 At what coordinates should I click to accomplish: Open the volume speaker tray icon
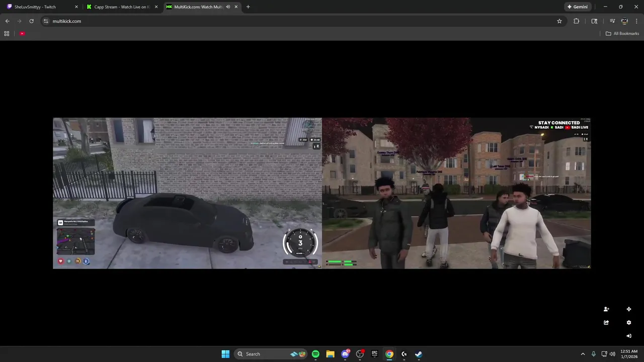tap(612, 354)
